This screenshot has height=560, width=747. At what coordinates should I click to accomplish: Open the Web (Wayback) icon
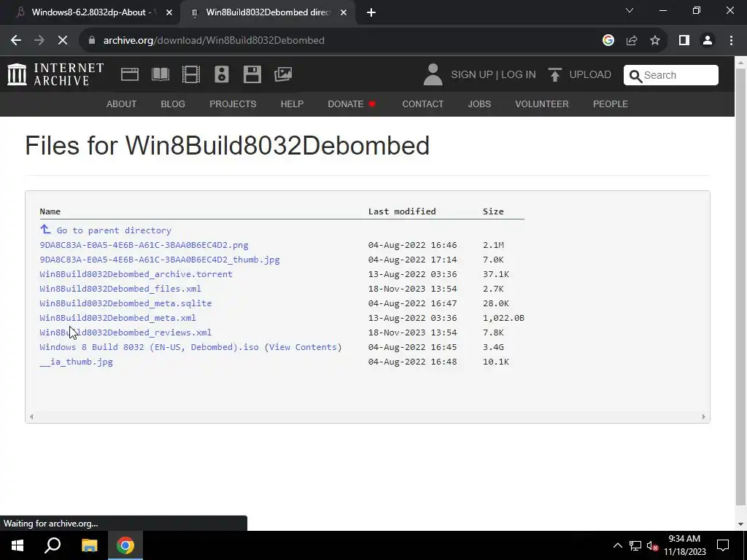pyautogui.click(x=130, y=74)
